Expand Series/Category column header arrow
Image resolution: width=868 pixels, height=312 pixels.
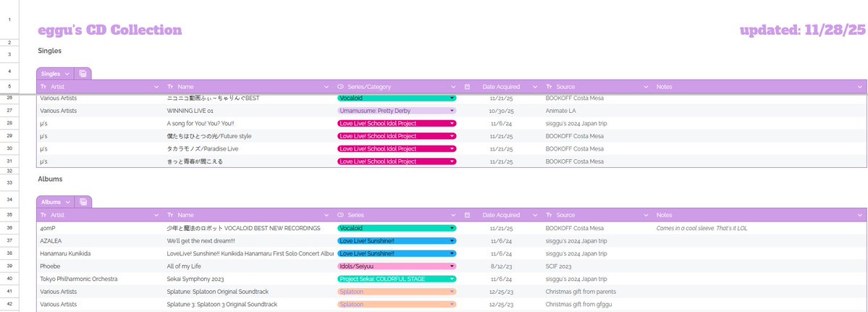(453, 87)
